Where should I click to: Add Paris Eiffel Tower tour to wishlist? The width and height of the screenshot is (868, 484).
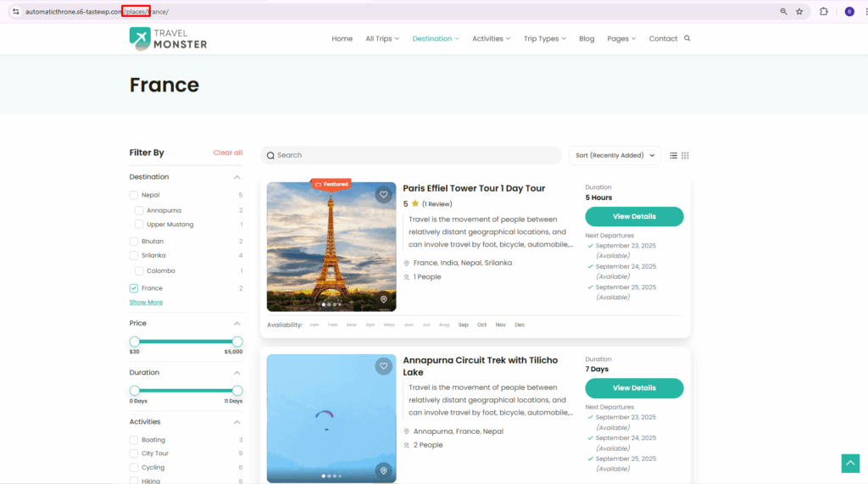click(384, 195)
